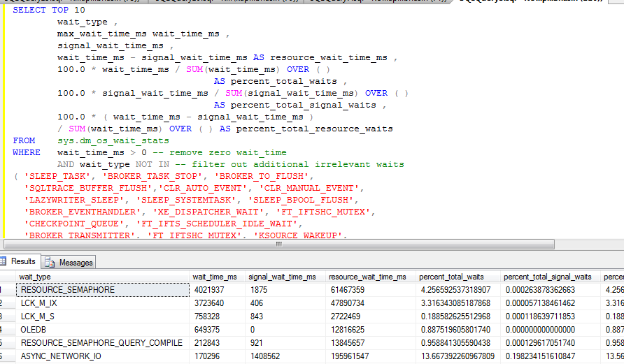The image size is (624, 364).
Task: Click the resource_wait_time_ms alias in query
Action: [328, 57]
